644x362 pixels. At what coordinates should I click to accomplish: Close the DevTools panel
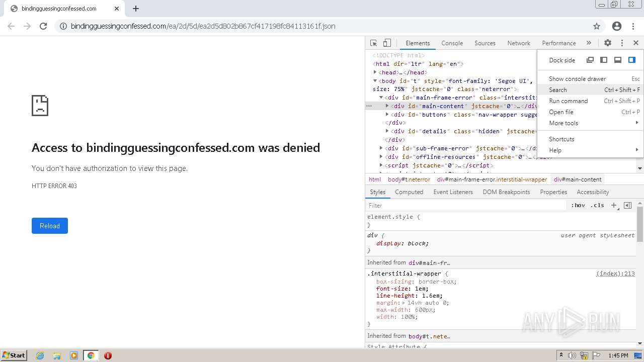(636, 43)
